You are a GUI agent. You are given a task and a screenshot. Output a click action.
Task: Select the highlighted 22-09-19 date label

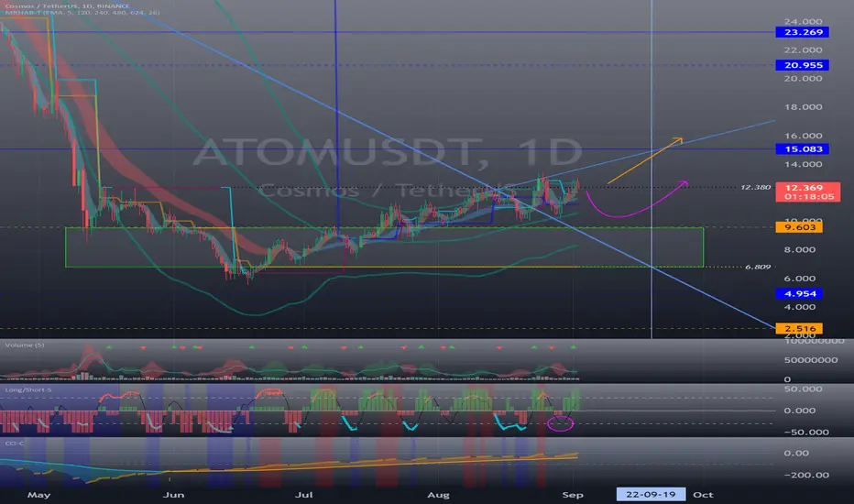coord(651,494)
